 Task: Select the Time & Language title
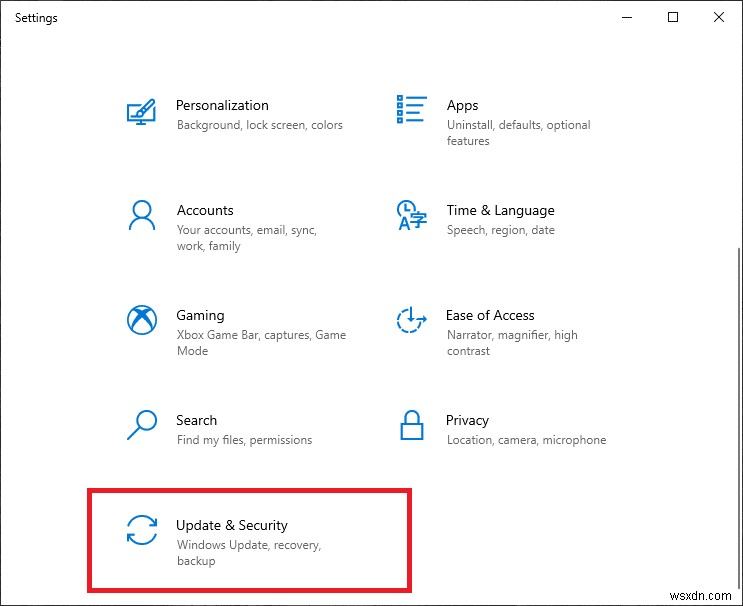click(x=500, y=210)
